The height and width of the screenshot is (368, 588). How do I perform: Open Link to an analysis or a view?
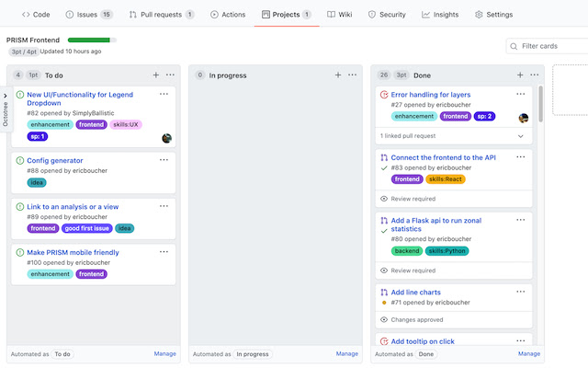point(73,206)
